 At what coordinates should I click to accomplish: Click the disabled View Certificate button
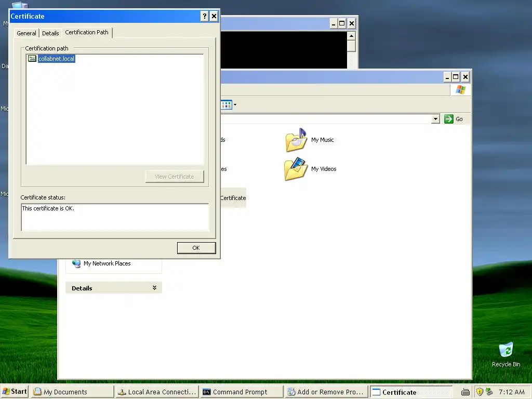pos(175,177)
